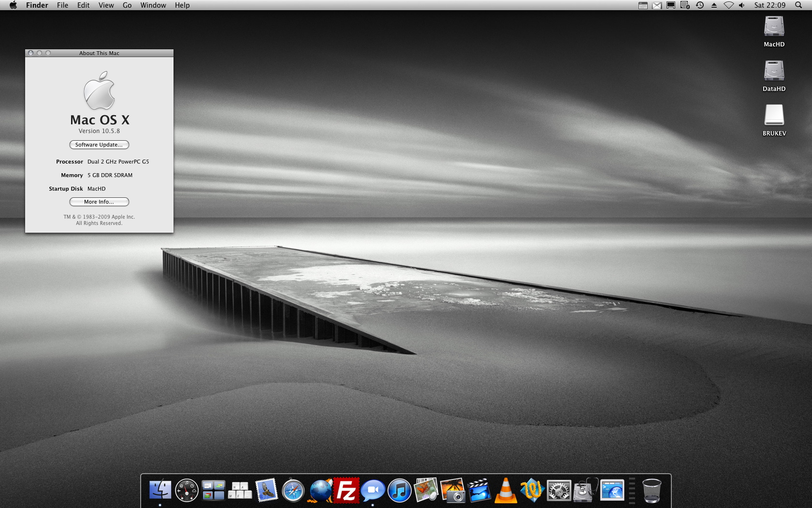The height and width of the screenshot is (508, 812).
Task: Launch iTunes from the Dock
Action: click(x=399, y=491)
